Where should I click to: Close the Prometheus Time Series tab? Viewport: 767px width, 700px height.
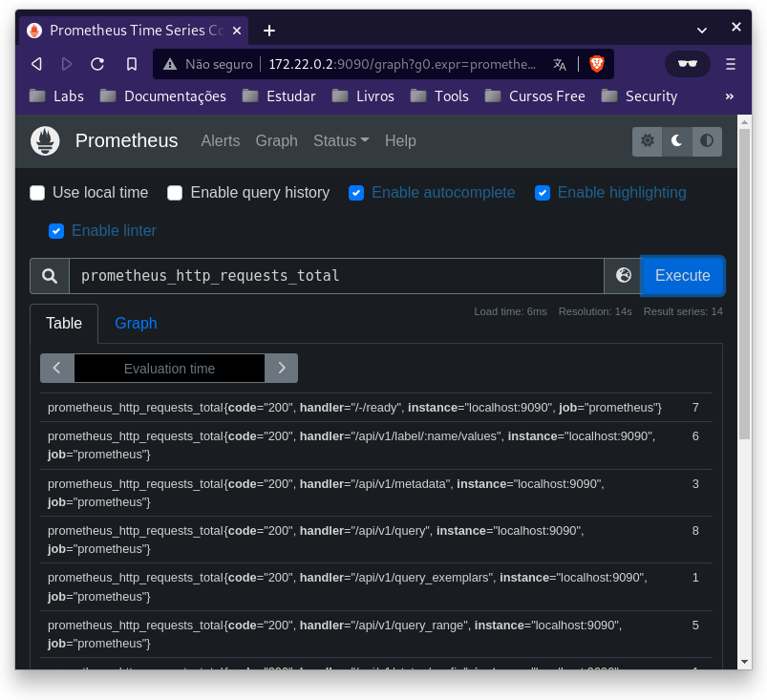tap(237, 31)
